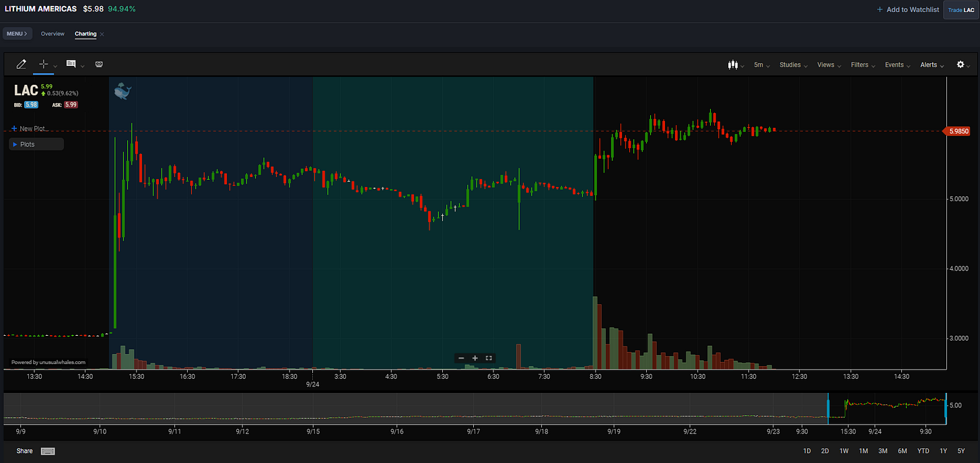This screenshot has width=980, height=463.
Task: Open the Alerts dropdown
Action: click(932, 65)
